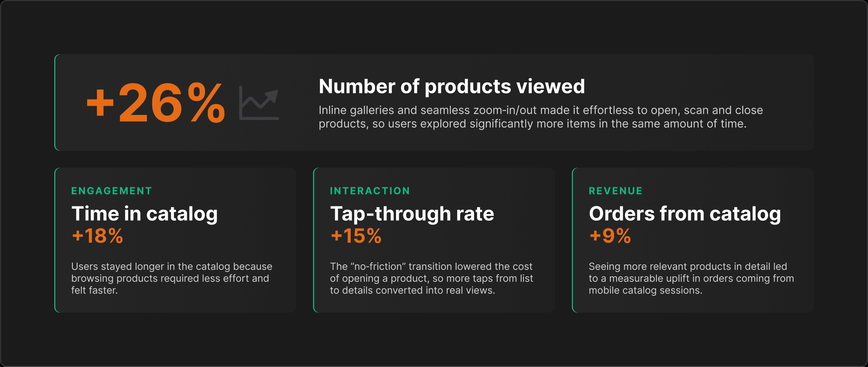
Task: Select the measurable uplift in orders description
Action: click(x=691, y=278)
